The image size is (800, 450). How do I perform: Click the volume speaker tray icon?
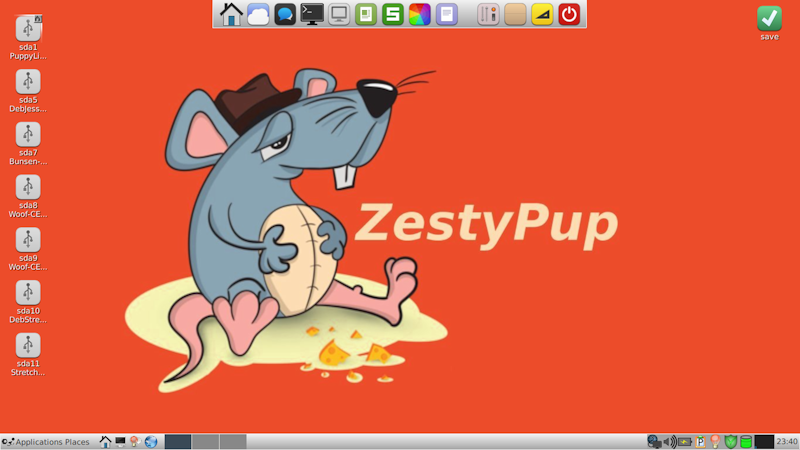coord(669,442)
